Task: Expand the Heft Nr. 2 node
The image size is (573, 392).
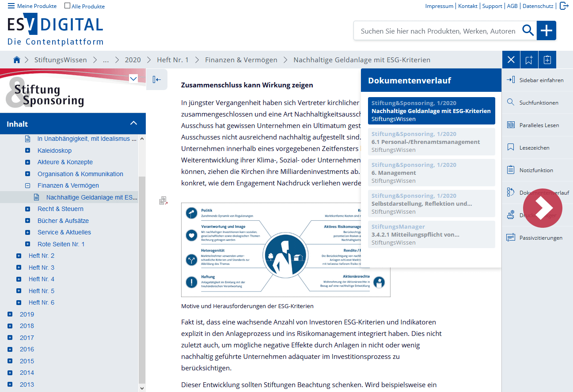Action: (x=19, y=256)
